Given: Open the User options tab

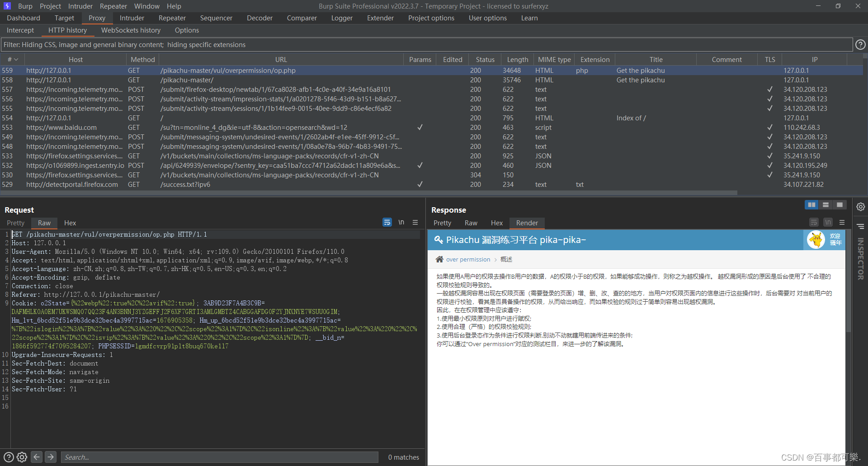Looking at the screenshot, I should click(487, 18).
